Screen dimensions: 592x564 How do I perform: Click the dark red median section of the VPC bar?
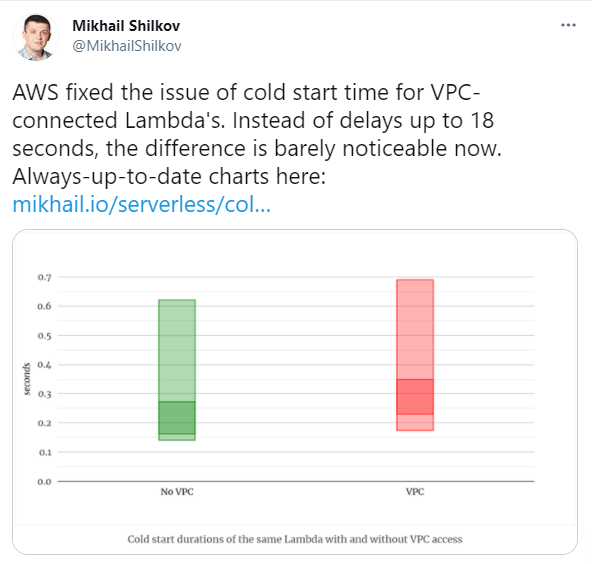[415, 397]
